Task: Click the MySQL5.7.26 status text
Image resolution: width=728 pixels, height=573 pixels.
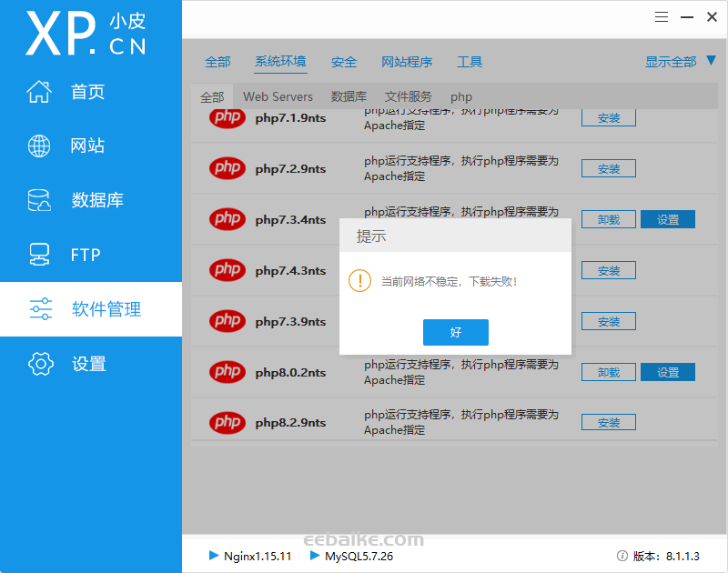Action: 359,556
